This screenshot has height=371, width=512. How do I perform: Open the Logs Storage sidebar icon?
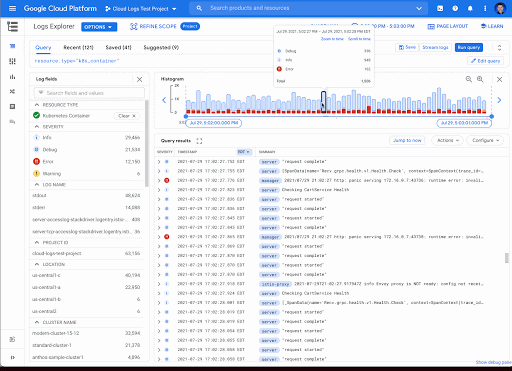12,107
